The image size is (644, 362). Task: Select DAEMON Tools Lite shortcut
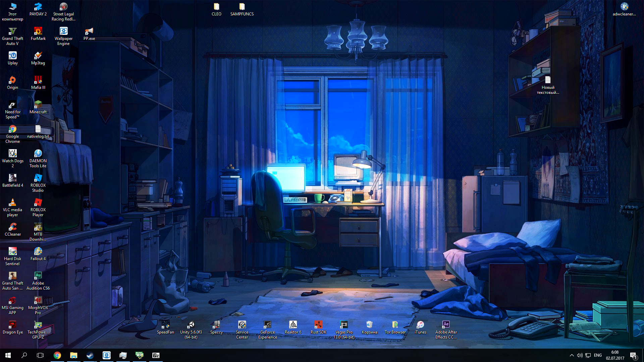coord(38,159)
